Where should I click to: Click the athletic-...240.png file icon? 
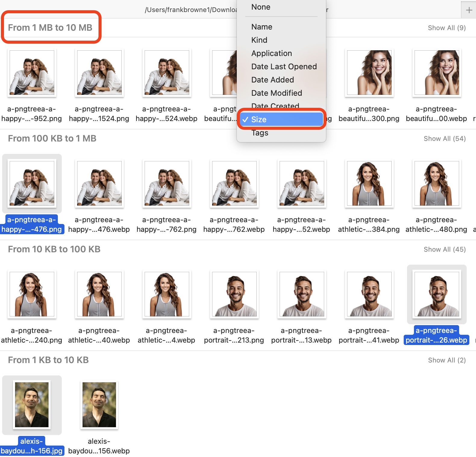(x=32, y=294)
